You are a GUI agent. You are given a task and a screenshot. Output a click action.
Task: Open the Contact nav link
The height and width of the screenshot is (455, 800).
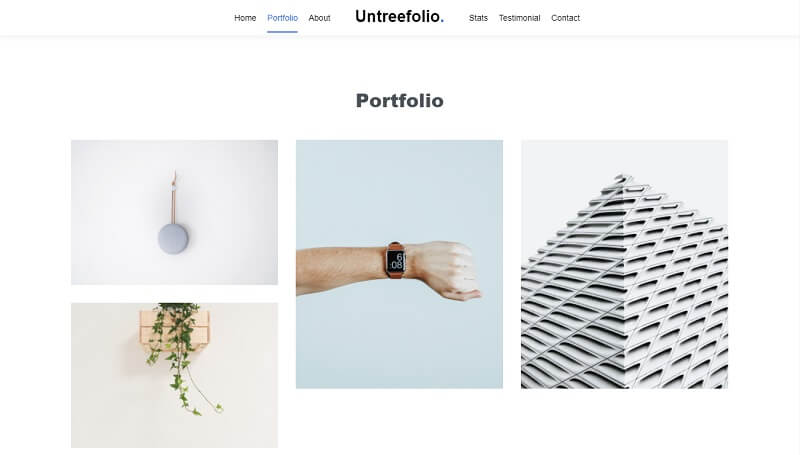[565, 18]
